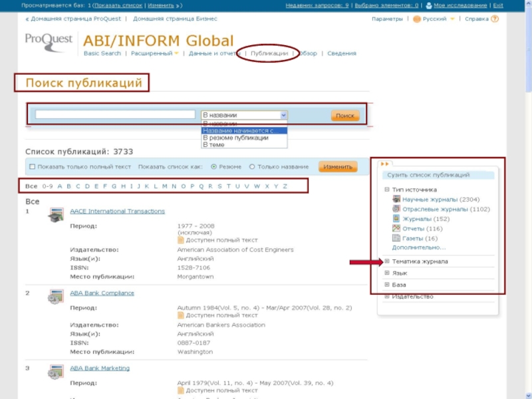The width and height of the screenshot is (532, 399).
Task: Open ABA Bank Marketing publication link
Action: click(x=100, y=368)
